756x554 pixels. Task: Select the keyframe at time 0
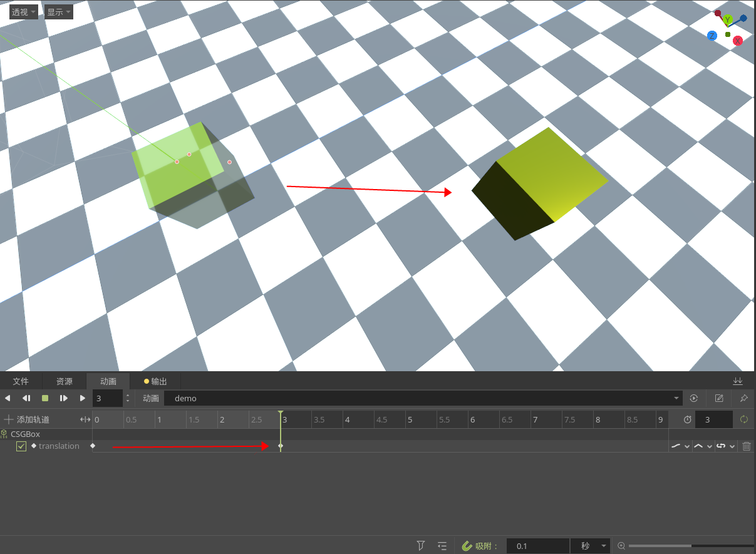coord(93,446)
